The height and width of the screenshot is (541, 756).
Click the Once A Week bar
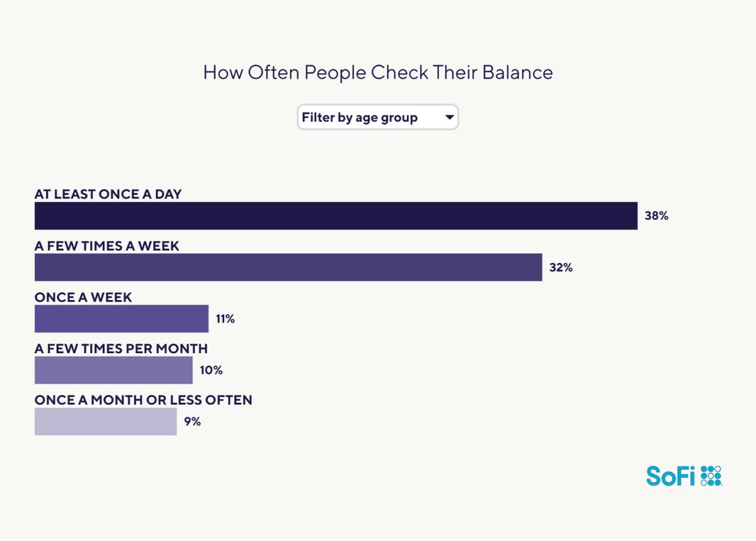coord(122,319)
